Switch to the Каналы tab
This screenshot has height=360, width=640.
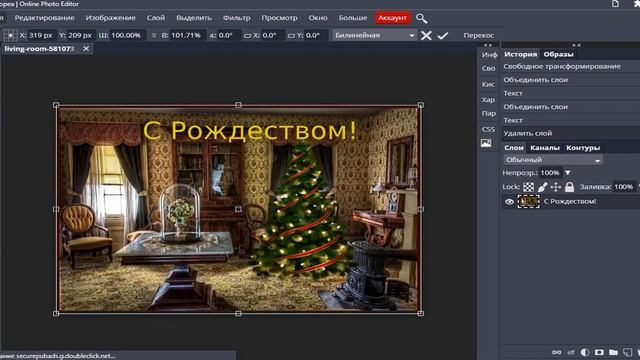[545, 148]
